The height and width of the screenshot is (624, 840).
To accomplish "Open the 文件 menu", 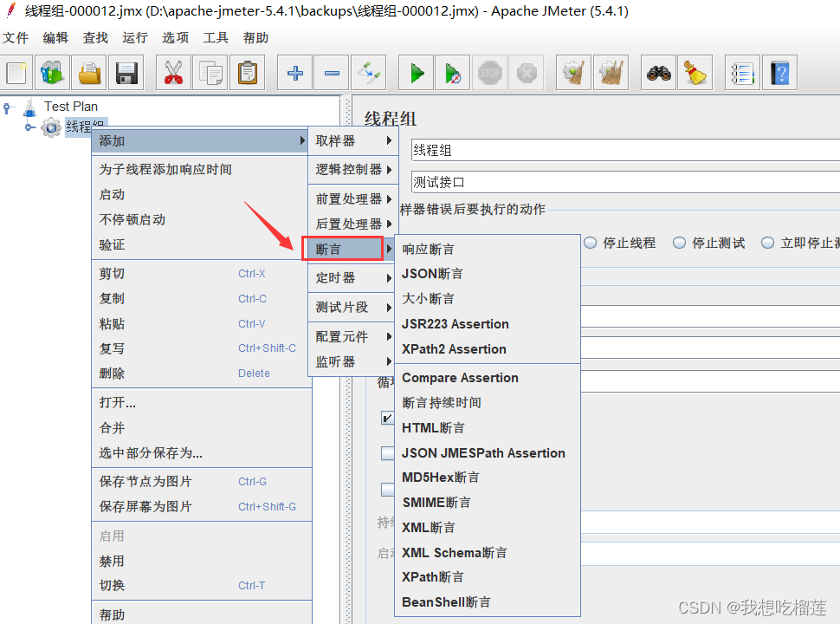I will [x=16, y=37].
